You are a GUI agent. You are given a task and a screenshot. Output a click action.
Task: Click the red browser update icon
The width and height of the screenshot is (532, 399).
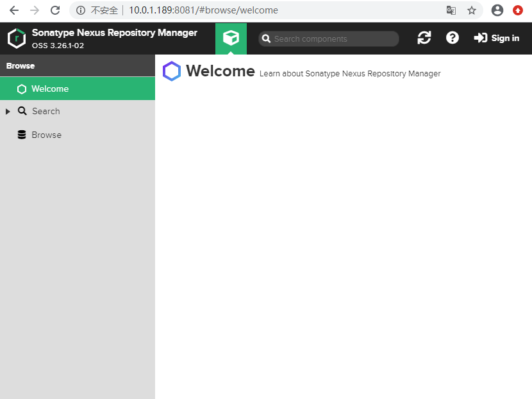coord(518,10)
